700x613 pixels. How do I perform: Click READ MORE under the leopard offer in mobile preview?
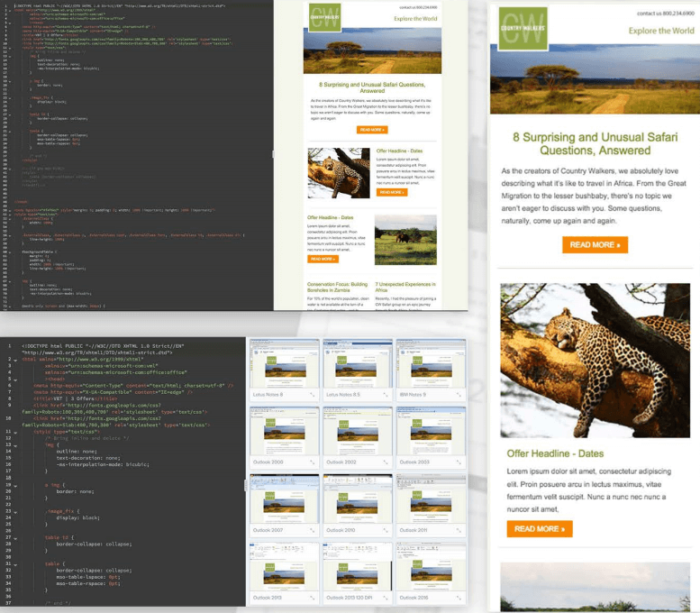coord(539,528)
